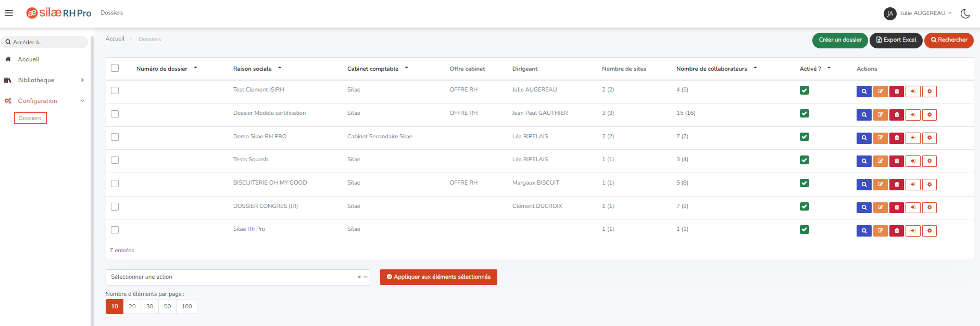
Task: Expand the Bibliothèque sidebar section
Action: click(x=44, y=80)
